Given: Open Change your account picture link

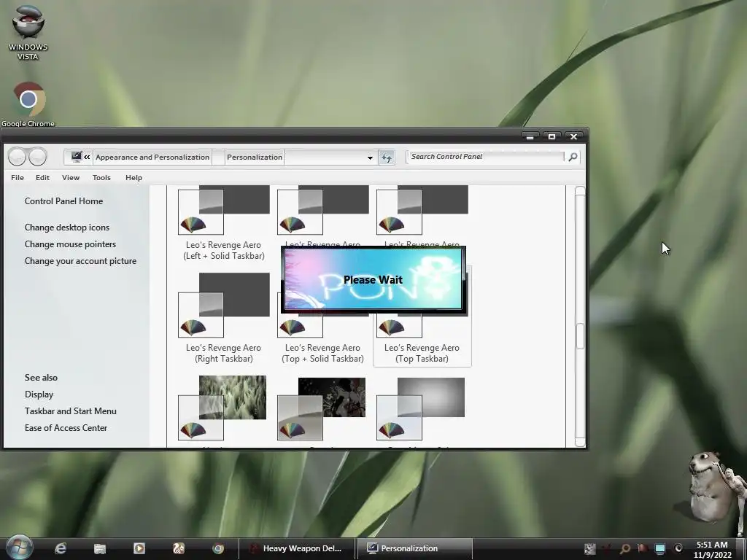Looking at the screenshot, I should click(80, 261).
